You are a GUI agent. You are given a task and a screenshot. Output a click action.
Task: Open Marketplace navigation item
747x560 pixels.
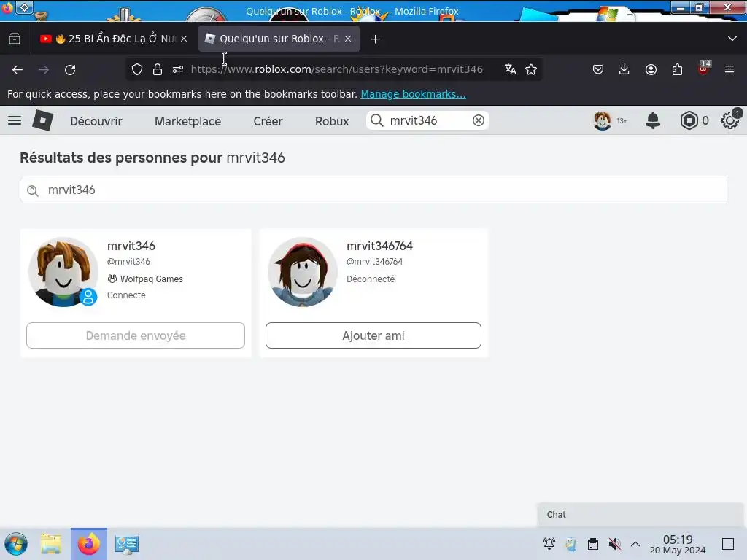click(x=187, y=121)
